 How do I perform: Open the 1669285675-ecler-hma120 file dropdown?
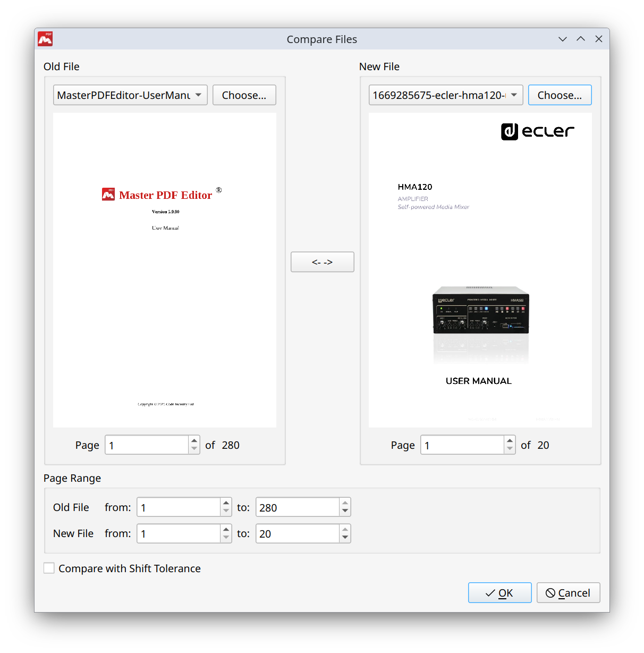pos(445,95)
